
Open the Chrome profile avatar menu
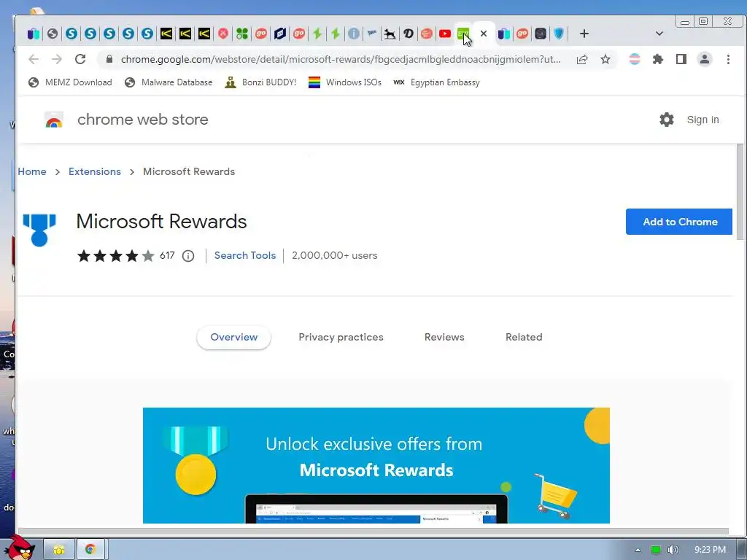point(704,59)
